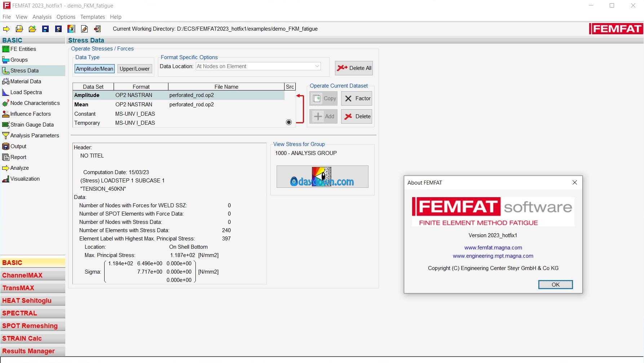Click the yellow arrow Analyze toolbar icon

(x=6, y=29)
